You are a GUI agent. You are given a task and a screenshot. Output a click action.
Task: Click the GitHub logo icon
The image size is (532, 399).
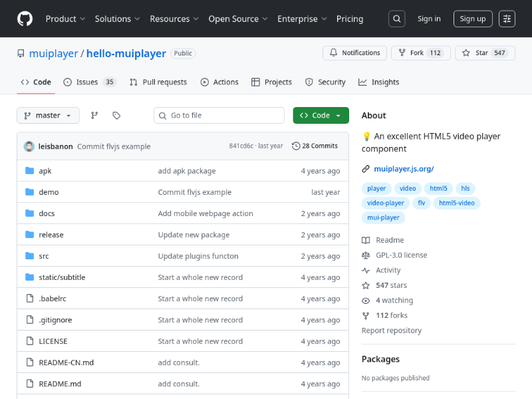[x=25, y=19]
